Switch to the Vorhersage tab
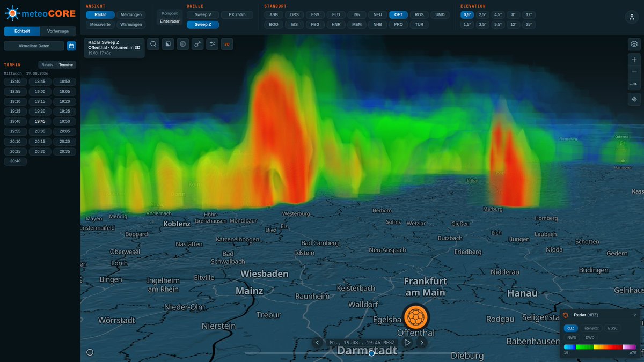 58,31
